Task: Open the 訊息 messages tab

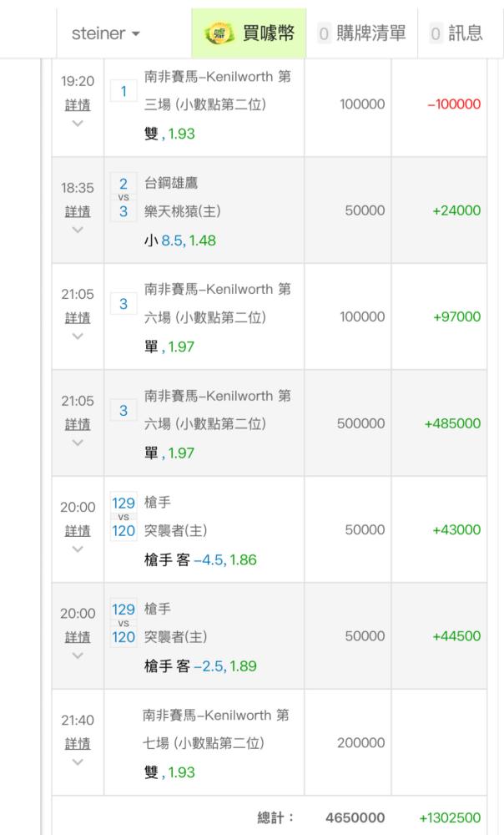Action: (456, 33)
